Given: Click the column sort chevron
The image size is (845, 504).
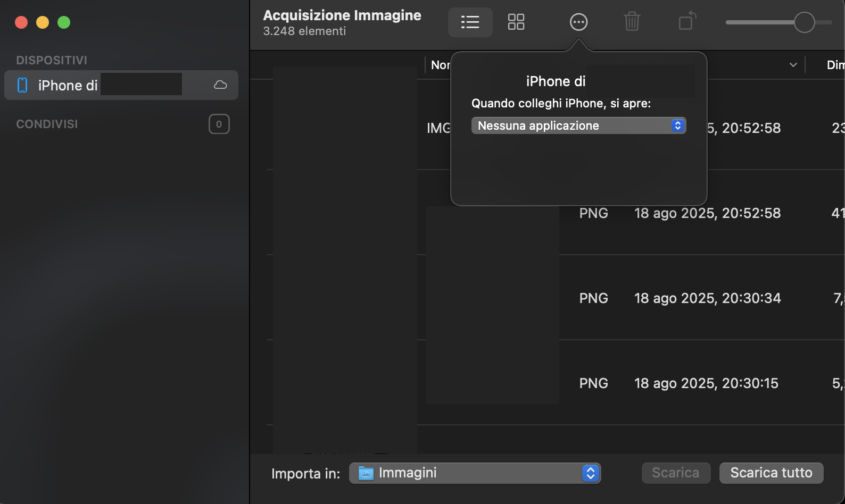Looking at the screenshot, I should (793, 65).
